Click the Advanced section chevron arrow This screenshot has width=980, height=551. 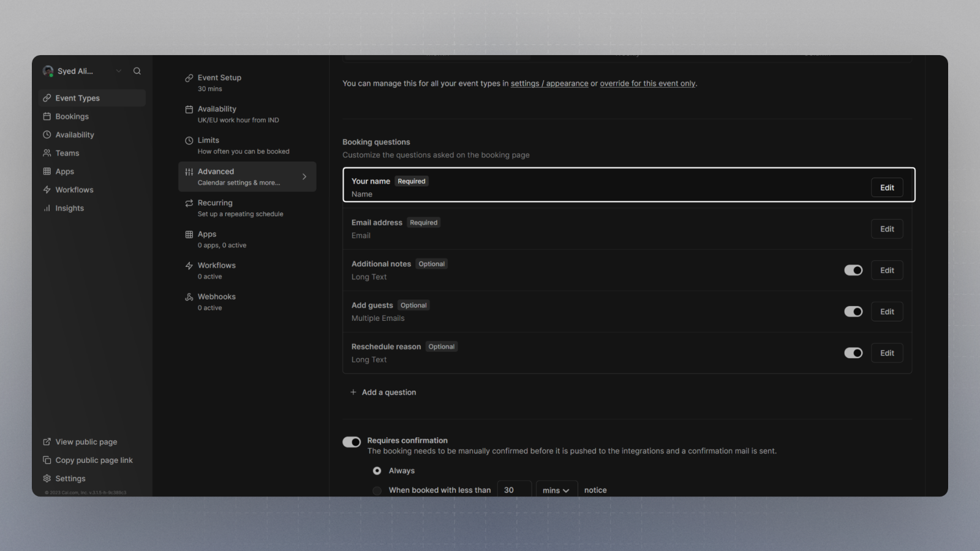[x=304, y=177]
